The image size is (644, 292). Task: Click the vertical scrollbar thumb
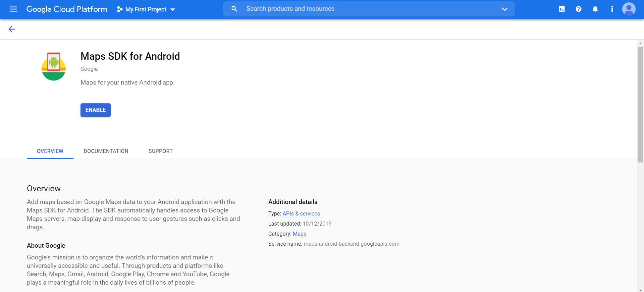[x=640, y=104]
